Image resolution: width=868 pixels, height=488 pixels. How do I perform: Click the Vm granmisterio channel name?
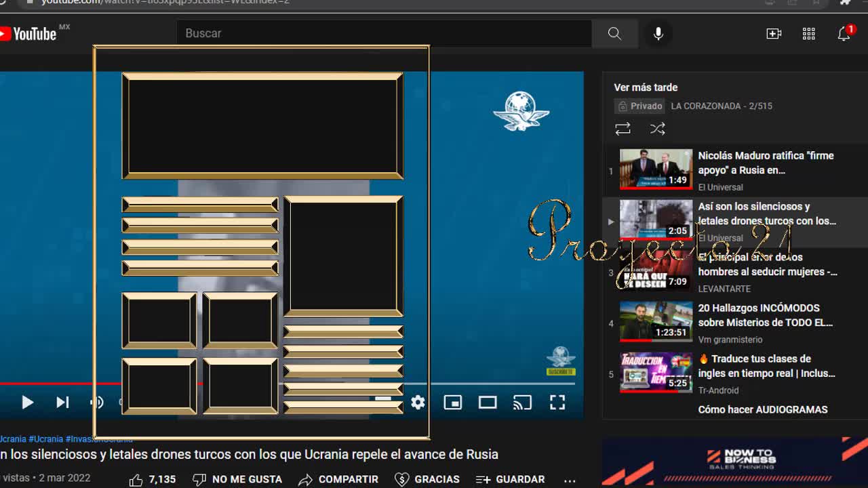(x=730, y=340)
